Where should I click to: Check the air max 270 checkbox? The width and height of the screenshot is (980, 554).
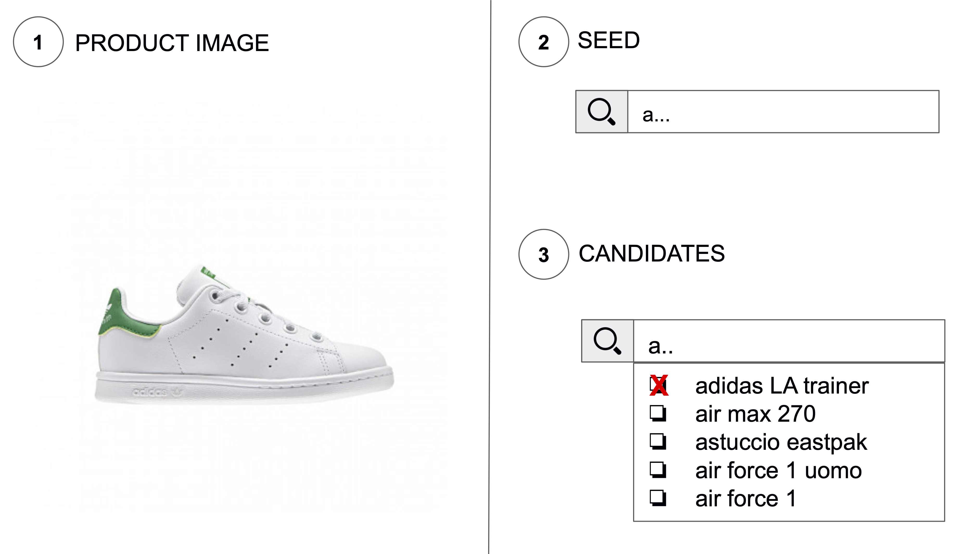tap(658, 414)
